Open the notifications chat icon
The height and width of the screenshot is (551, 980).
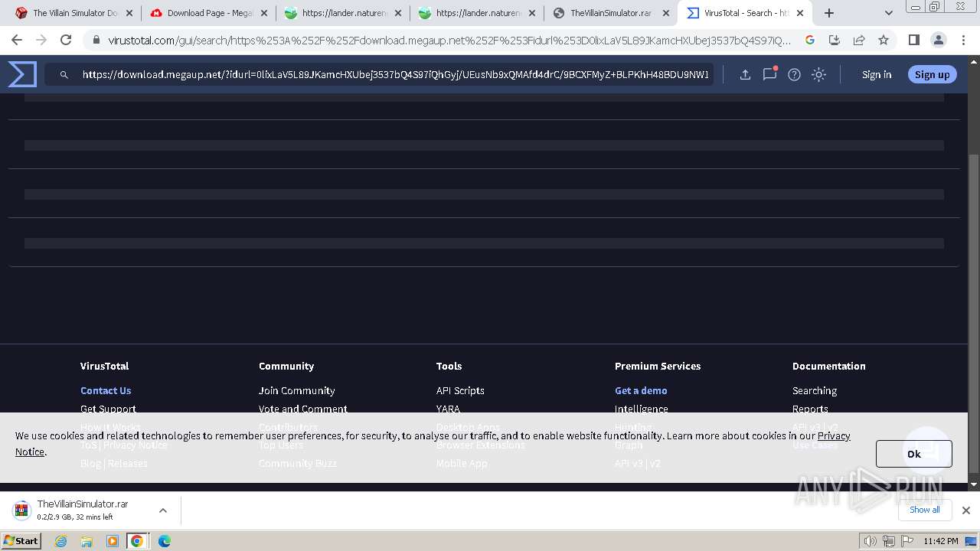[769, 74]
